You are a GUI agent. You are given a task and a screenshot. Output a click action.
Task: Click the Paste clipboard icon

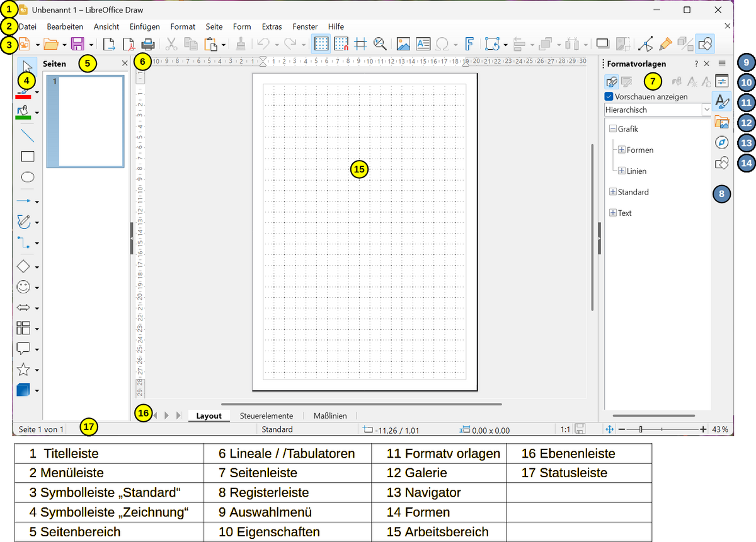pos(210,44)
